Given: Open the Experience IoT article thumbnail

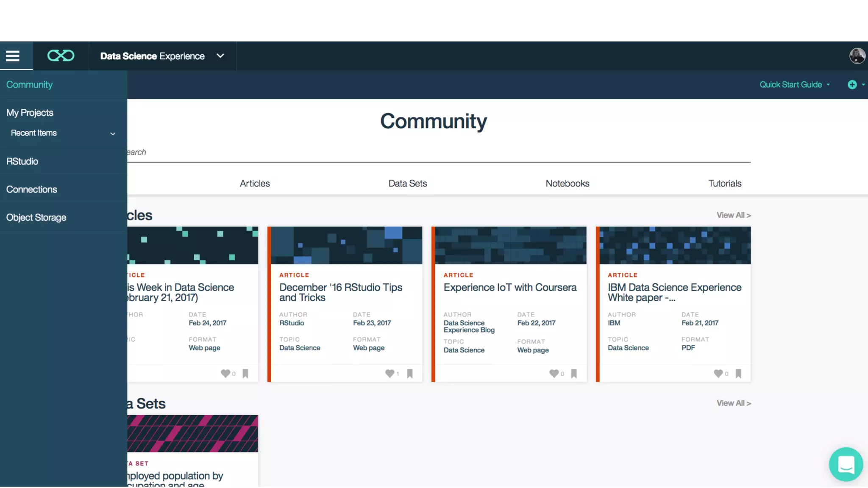Looking at the screenshot, I should (x=510, y=245).
